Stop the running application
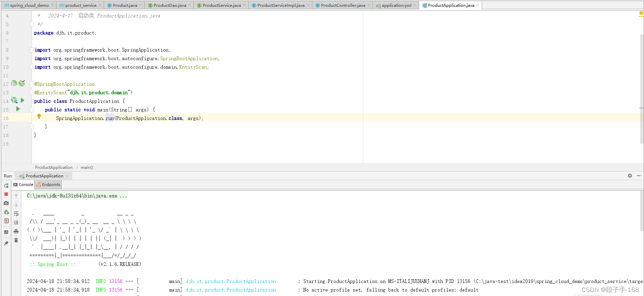 coord(6,194)
